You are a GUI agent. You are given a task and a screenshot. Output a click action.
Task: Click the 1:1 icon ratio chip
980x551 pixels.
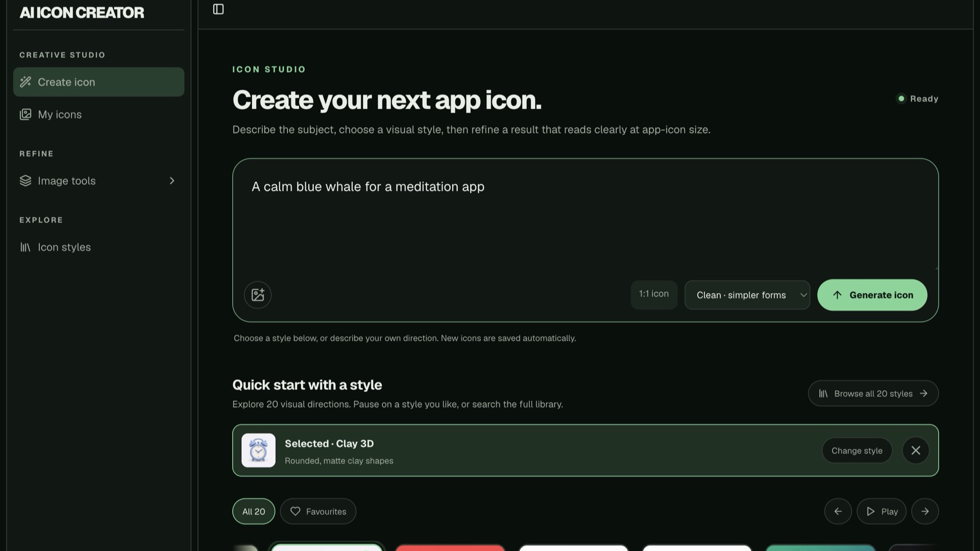click(654, 294)
